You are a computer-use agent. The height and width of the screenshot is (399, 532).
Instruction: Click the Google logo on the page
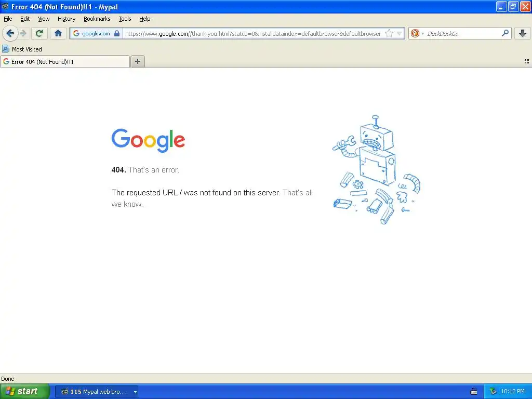tap(148, 140)
